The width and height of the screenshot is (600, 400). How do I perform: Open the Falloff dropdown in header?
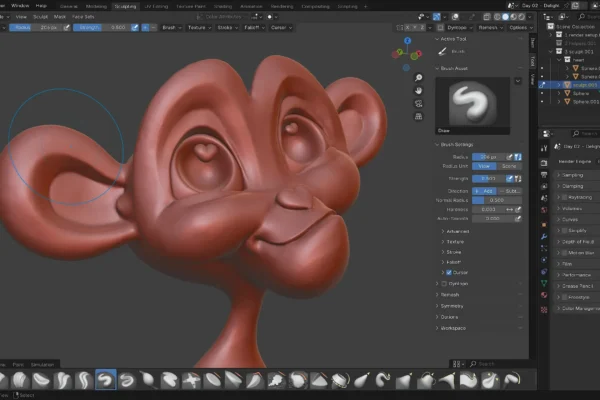[x=254, y=28]
